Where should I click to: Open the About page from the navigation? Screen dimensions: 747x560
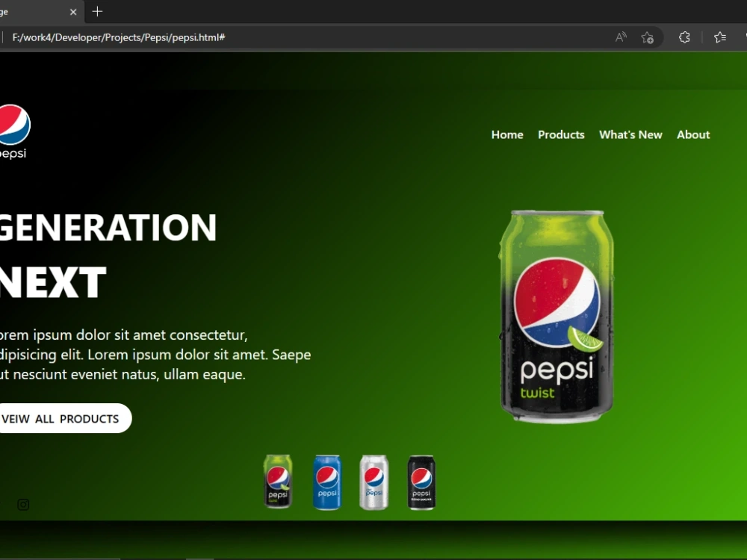click(x=692, y=134)
